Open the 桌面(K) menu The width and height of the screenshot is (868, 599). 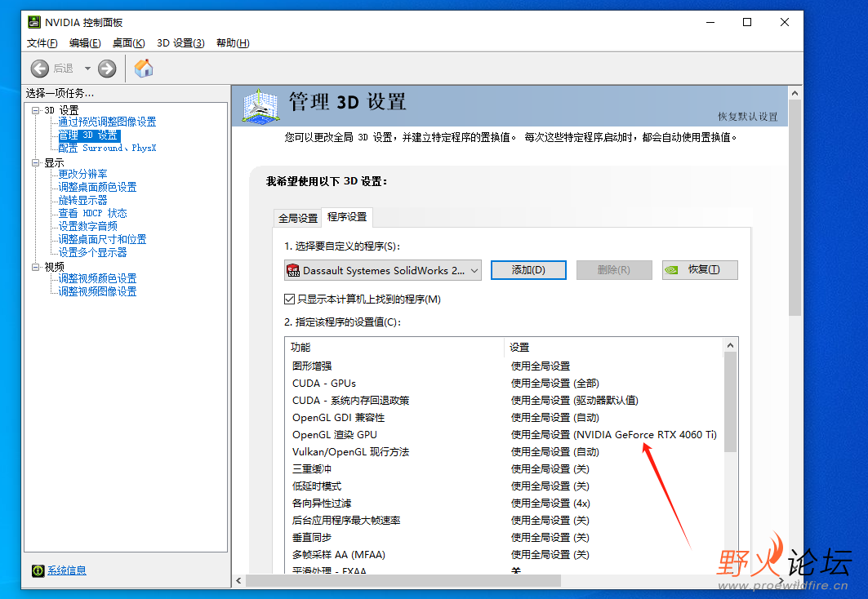(128, 43)
